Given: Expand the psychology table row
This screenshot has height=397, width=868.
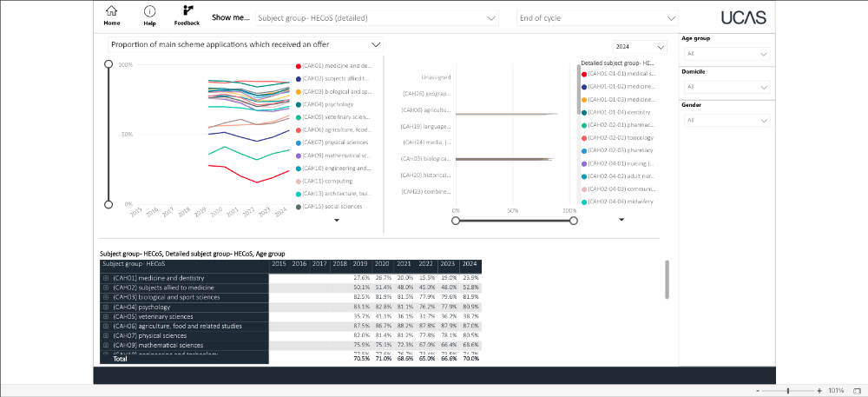Looking at the screenshot, I should [x=105, y=307].
